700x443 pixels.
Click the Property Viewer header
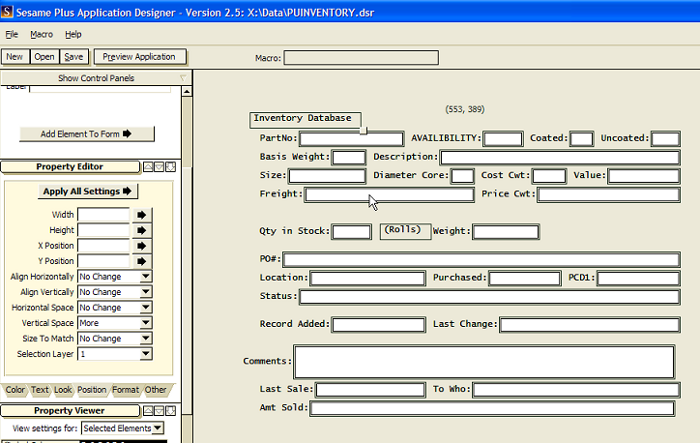(x=70, y=410)
